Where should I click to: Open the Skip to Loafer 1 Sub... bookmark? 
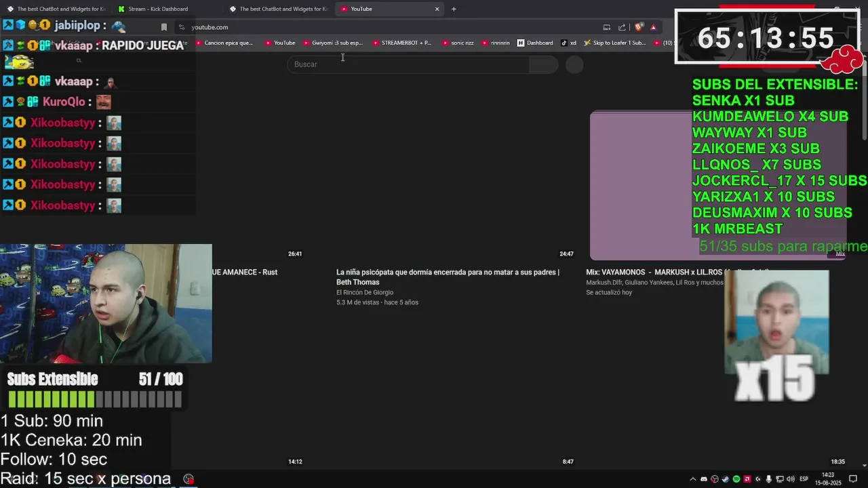[615, 43]
